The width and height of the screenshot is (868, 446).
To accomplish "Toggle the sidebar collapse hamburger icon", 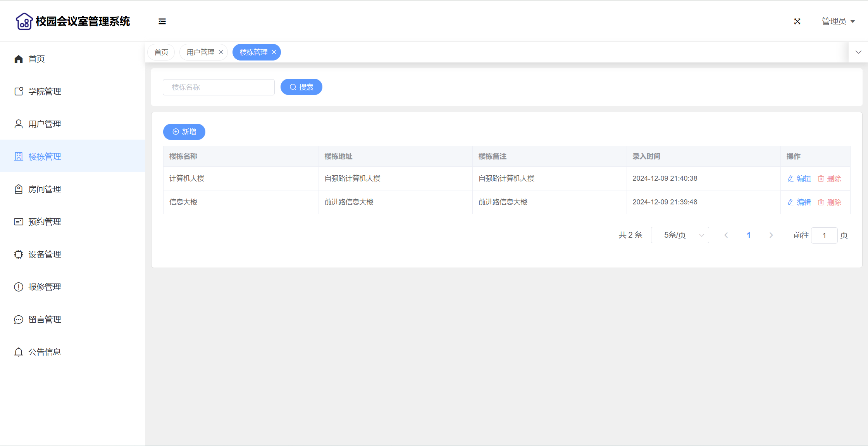I will tap(162, 21).
